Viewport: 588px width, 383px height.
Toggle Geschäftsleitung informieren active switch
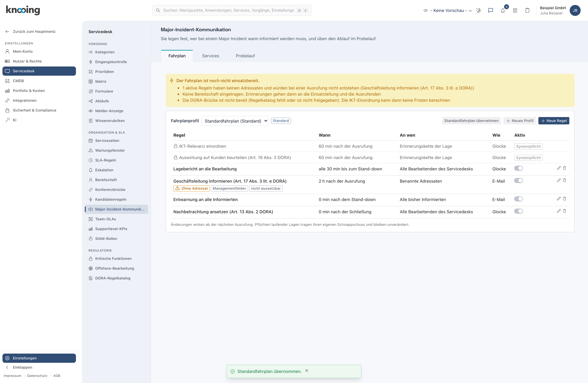tap(518, 180)
